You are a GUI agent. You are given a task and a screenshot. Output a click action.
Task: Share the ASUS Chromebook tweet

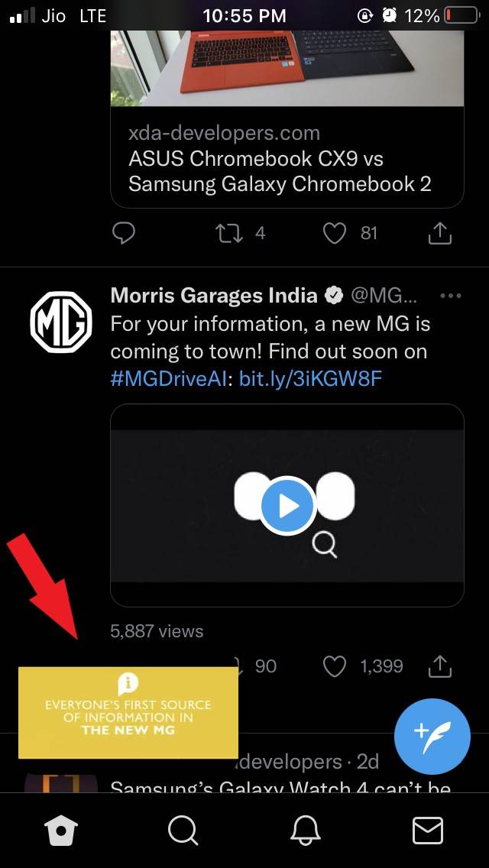click(440, 233)
